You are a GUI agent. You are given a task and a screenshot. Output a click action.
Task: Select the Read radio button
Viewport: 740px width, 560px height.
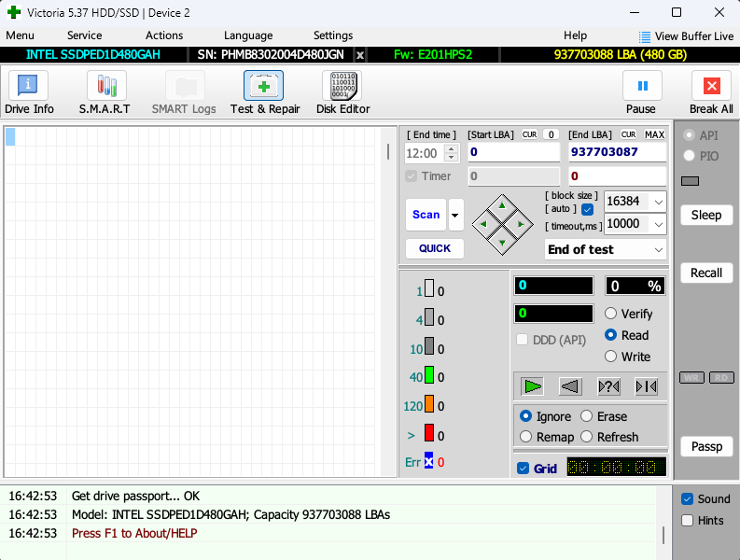pyautogui.click(x=610, y=335)
